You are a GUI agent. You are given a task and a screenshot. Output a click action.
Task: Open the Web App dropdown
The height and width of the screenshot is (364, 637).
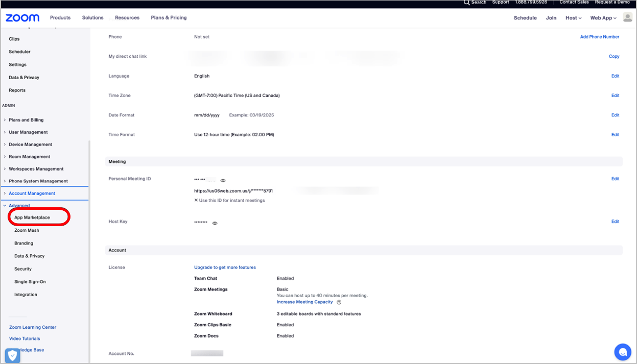(x=603, y=18)
